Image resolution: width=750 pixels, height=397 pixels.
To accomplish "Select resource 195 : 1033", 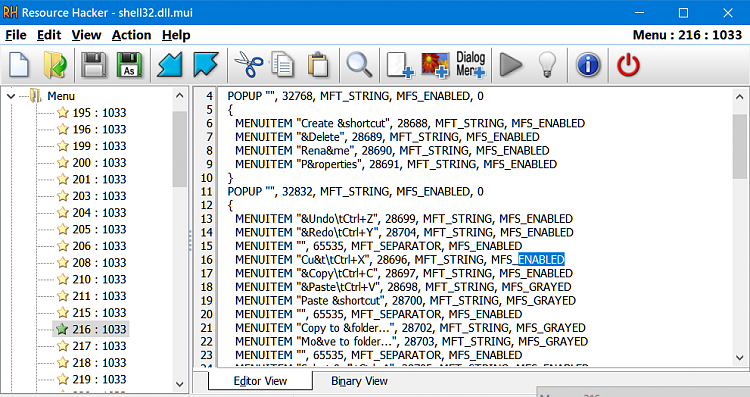I will (x=99, y=113).
